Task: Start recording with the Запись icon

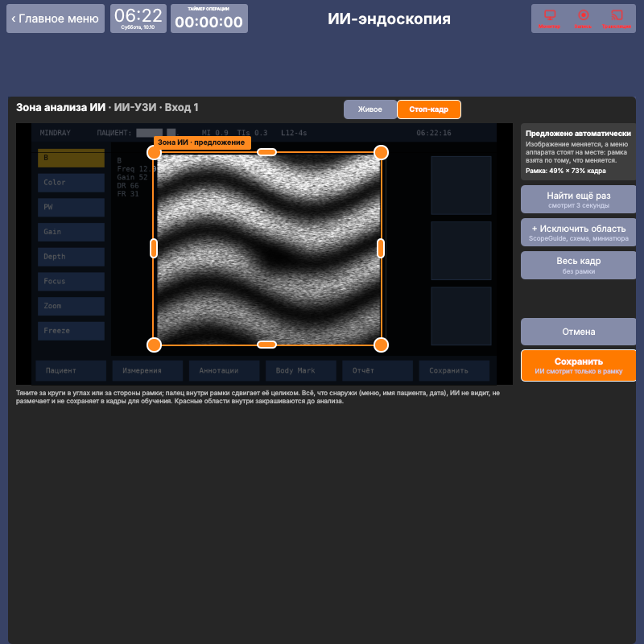Action: (583, 19)
